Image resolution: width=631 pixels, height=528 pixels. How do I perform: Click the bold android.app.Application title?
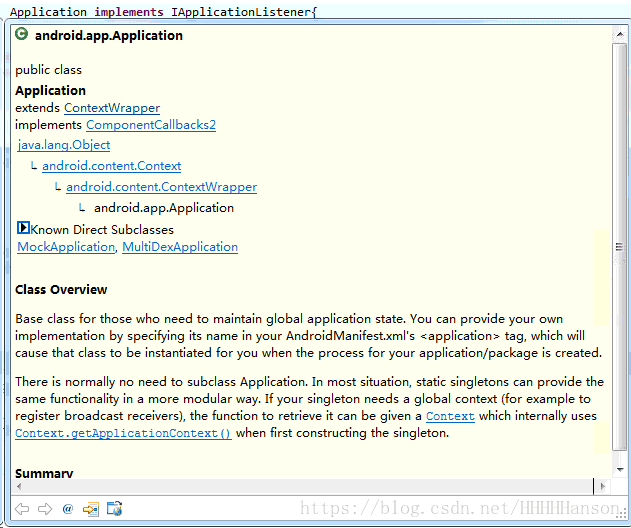109,35
